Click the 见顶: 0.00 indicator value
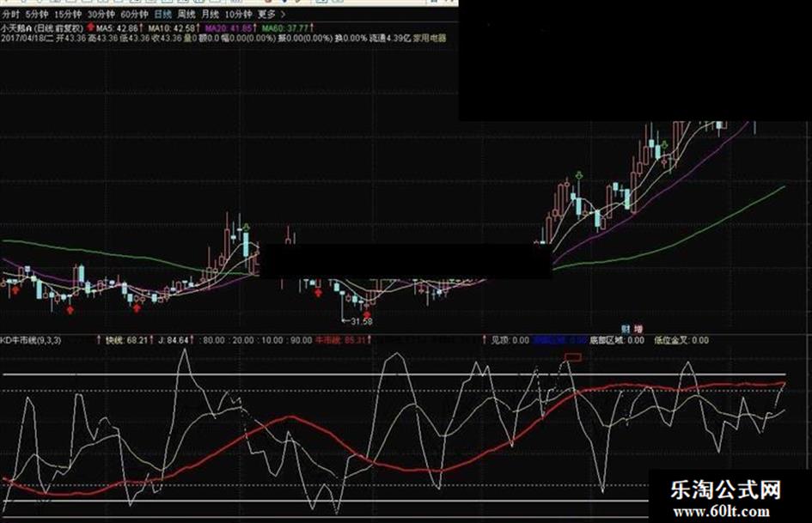 click(510, 340)
